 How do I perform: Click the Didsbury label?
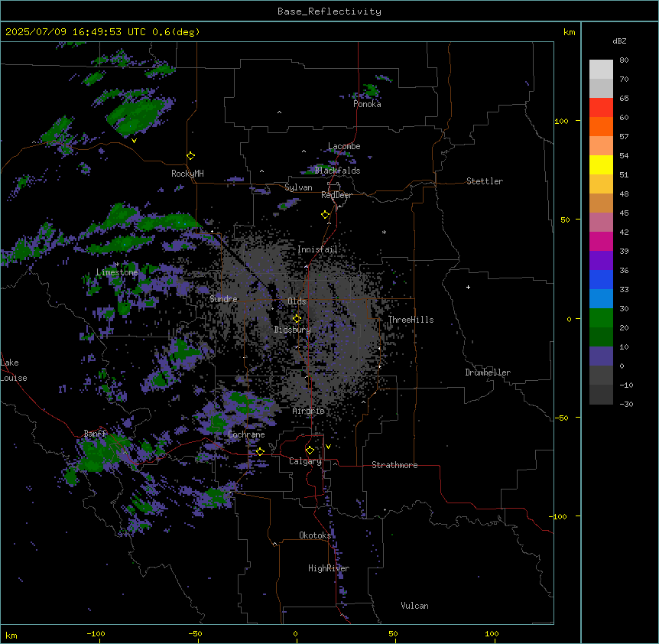coord(293,330)
